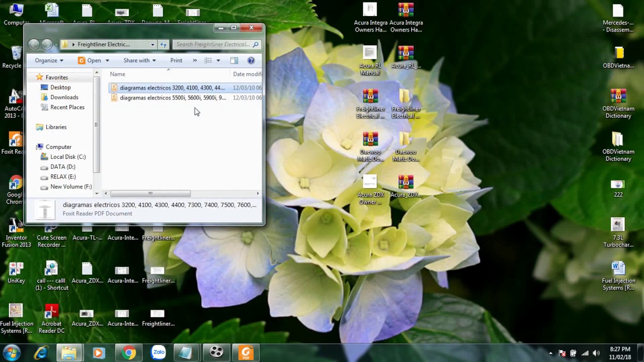
Task: Select file diagramas electricos 3200, 4100, 4300
Action: point(172,87)
